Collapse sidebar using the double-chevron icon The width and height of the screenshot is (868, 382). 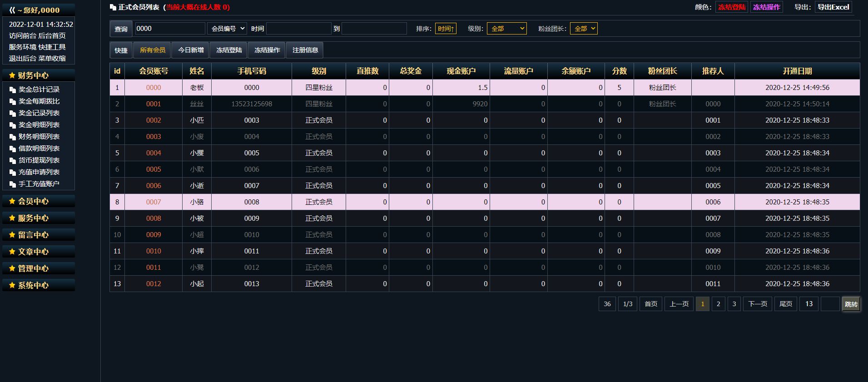(12, 10)
